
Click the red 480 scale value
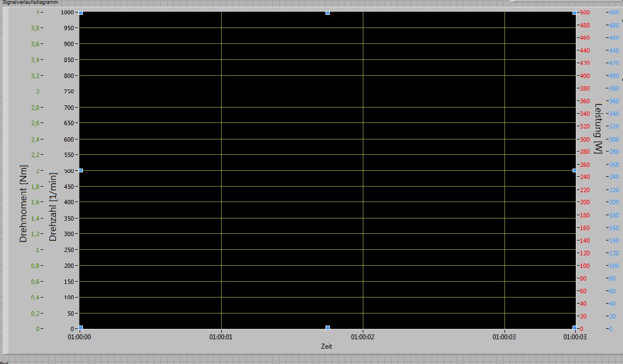click(x=585, y=25)
